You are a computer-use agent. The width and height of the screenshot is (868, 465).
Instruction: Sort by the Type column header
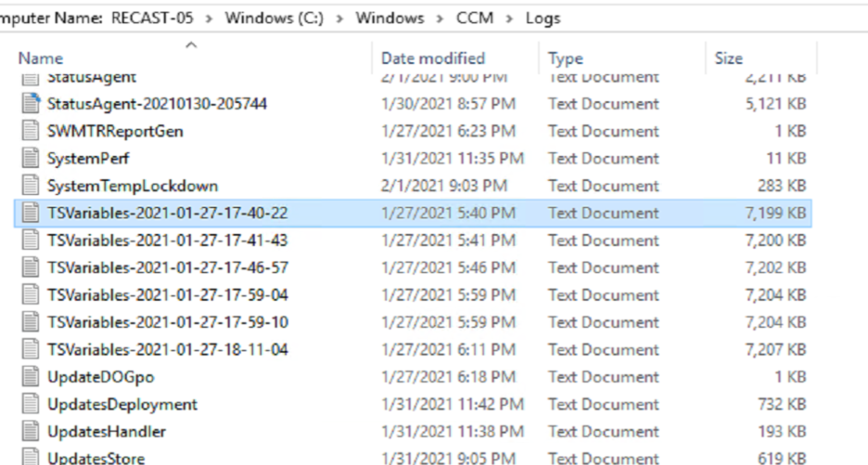tap(565, 58)
